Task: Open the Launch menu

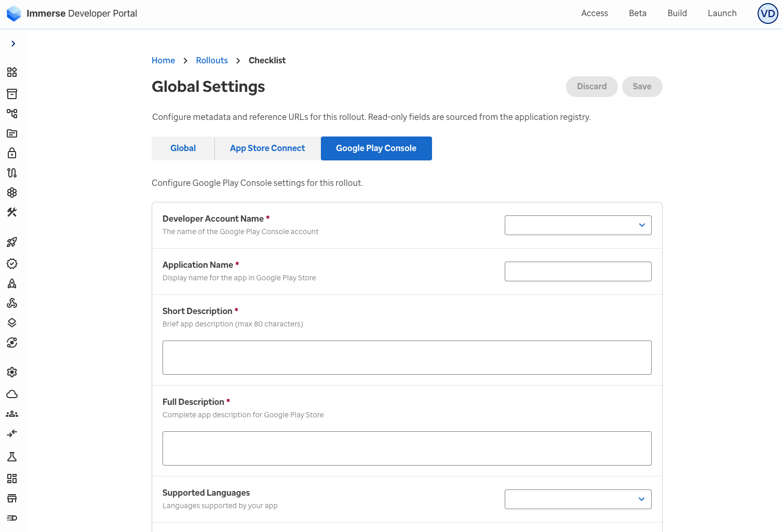Action: 722,13
